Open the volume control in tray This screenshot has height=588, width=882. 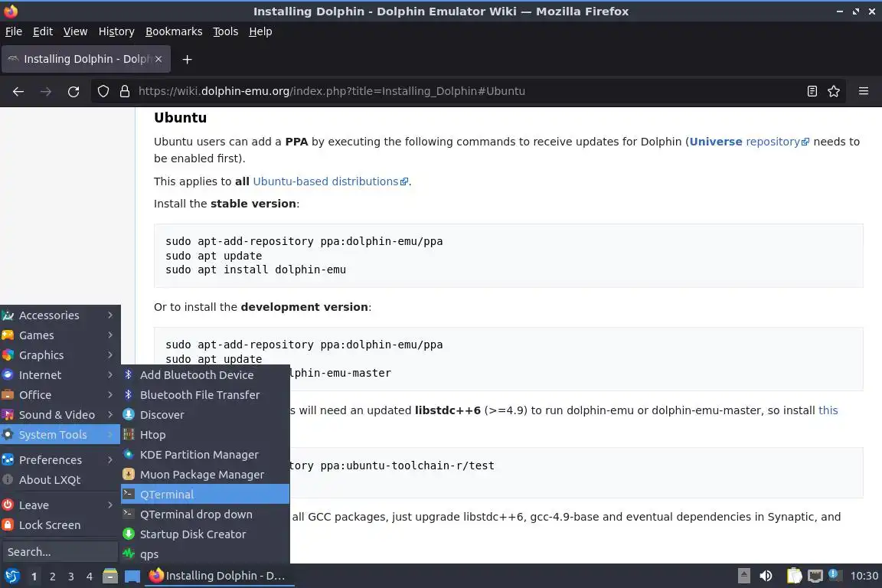pyautogui.click(x=766, y=576)
